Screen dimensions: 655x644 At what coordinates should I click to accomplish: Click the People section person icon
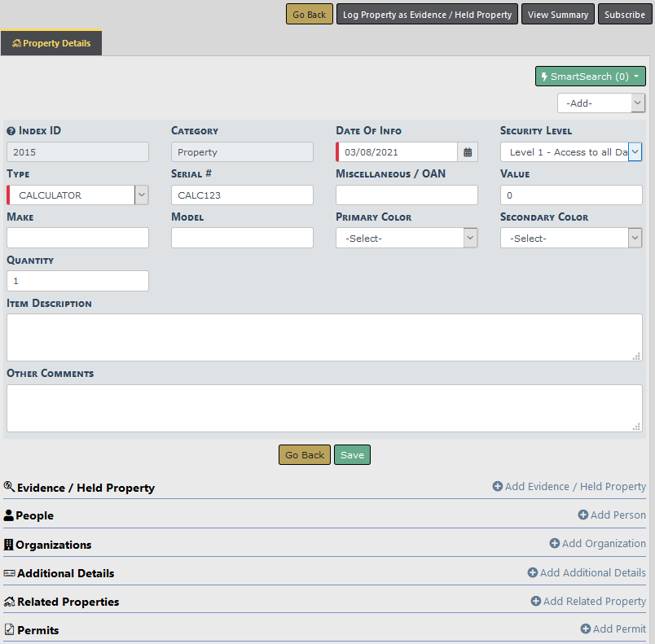9,515
